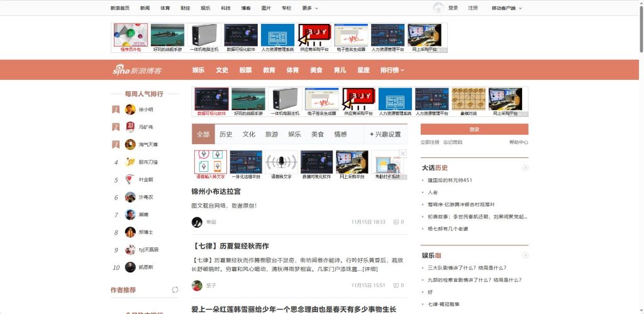Image resolution: width=644 pixels, height=314 pixels.
Task: Switch to the 情感 tab
Action: click(x=340, y=135)
